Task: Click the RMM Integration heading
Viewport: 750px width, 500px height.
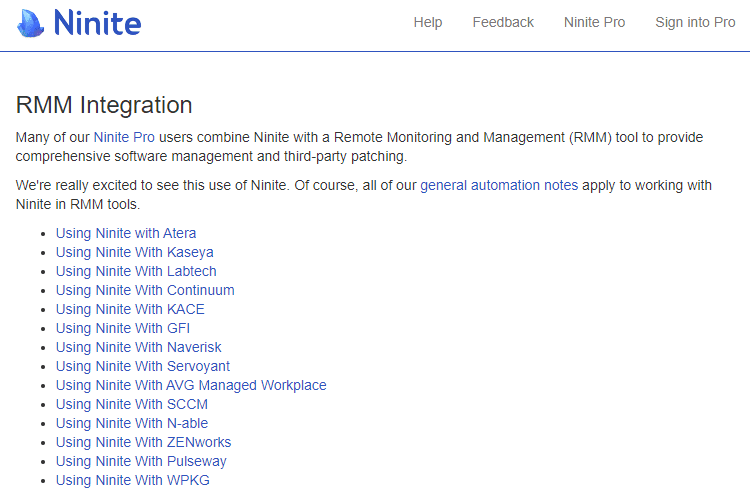Action: 104,105
